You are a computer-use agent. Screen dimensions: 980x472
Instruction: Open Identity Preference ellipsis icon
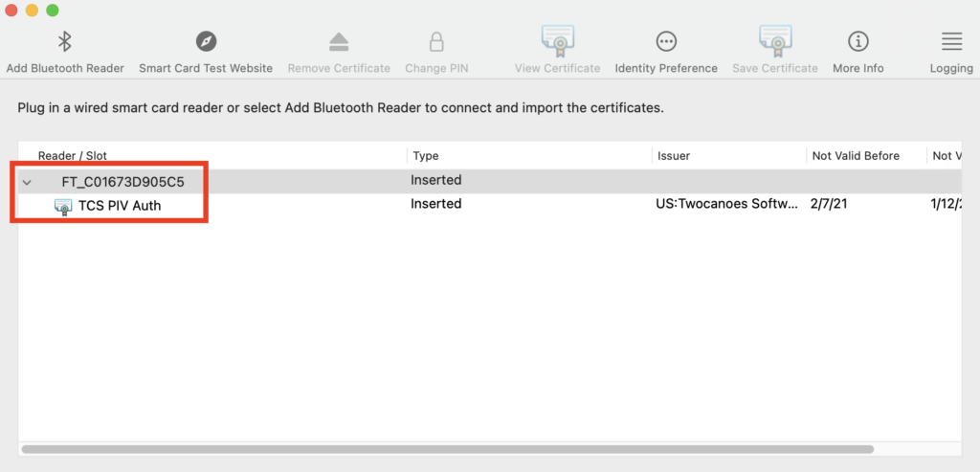click(666, 42)
